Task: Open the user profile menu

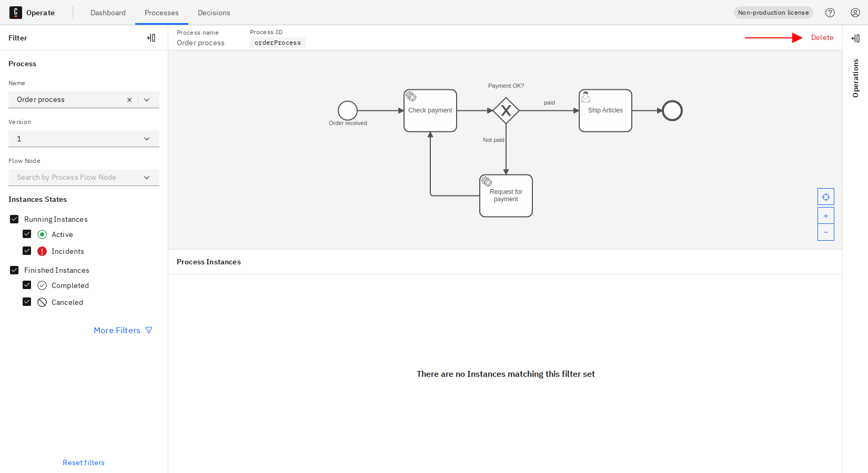Action: pyautogui.click(x=855, y=13)
